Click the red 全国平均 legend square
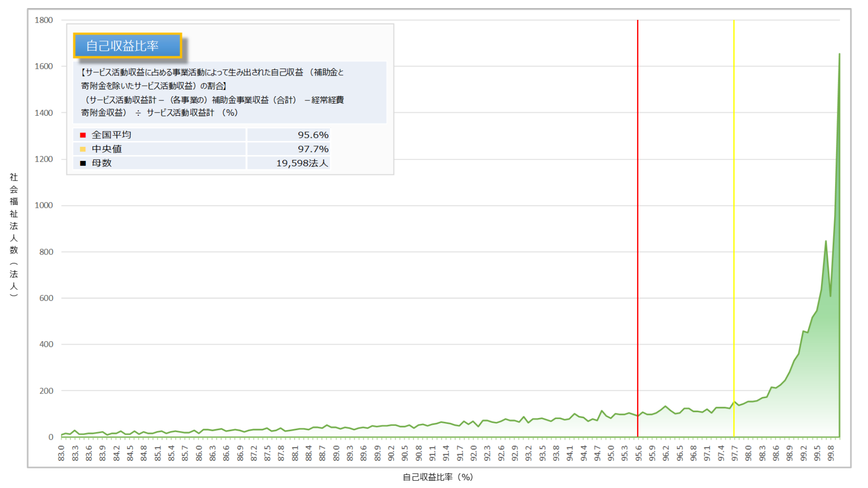Viewport: 868px width, 488px height. tap(83, 135)
